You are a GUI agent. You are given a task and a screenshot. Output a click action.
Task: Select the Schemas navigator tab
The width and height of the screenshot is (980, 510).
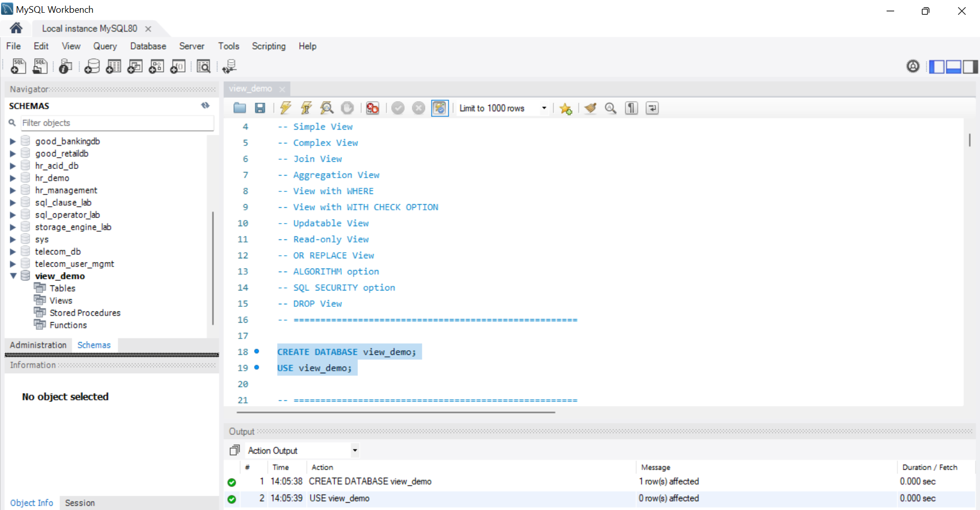click(x=94, y=345)
